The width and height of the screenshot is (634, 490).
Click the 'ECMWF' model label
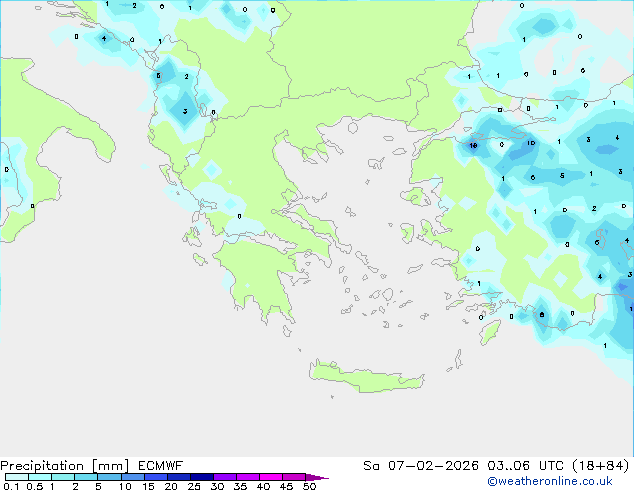[161, 466]
